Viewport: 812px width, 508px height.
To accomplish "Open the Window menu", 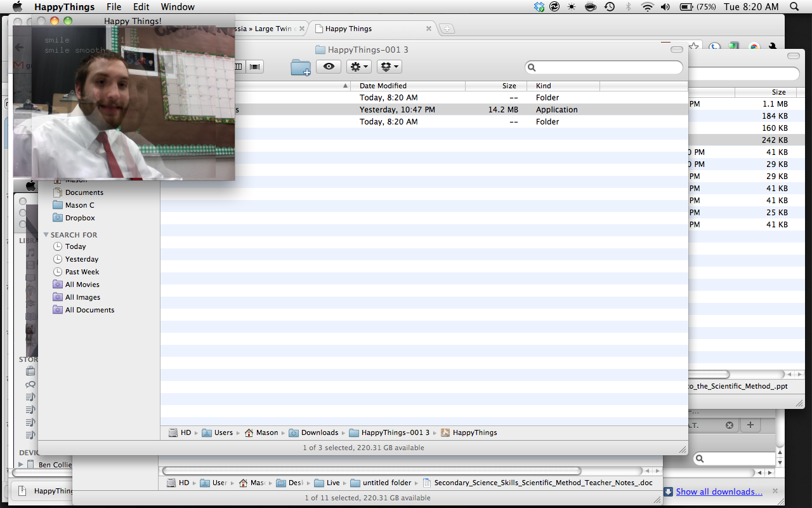I will tap(178, 7).
